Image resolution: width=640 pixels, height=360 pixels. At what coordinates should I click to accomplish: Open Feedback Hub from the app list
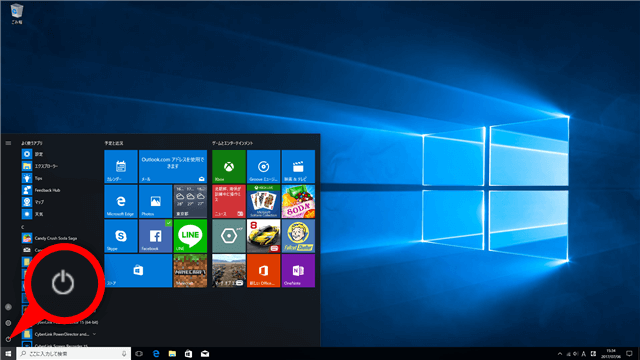(41, 190)
